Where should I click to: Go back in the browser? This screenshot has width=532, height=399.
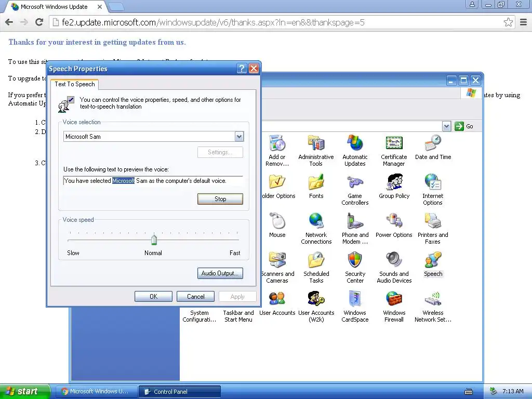click(9, 22)
